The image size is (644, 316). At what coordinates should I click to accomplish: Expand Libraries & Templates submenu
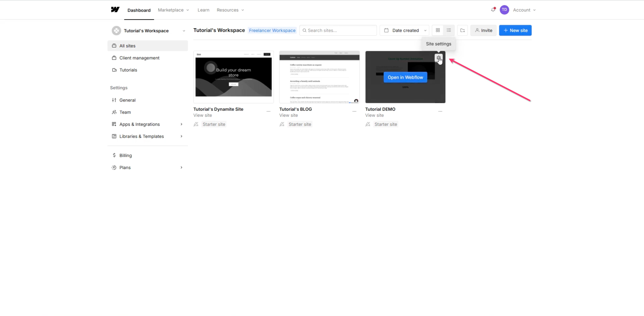181,136
